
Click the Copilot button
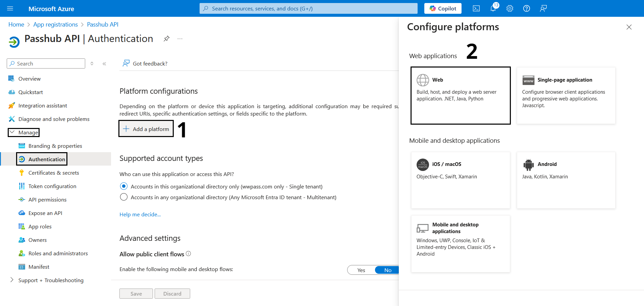click(x=443, y=8)
